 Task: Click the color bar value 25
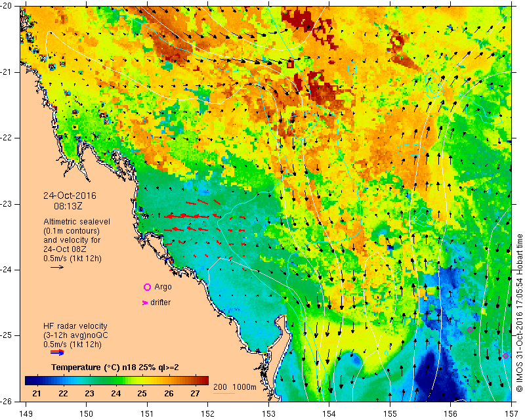coord(142,394)
